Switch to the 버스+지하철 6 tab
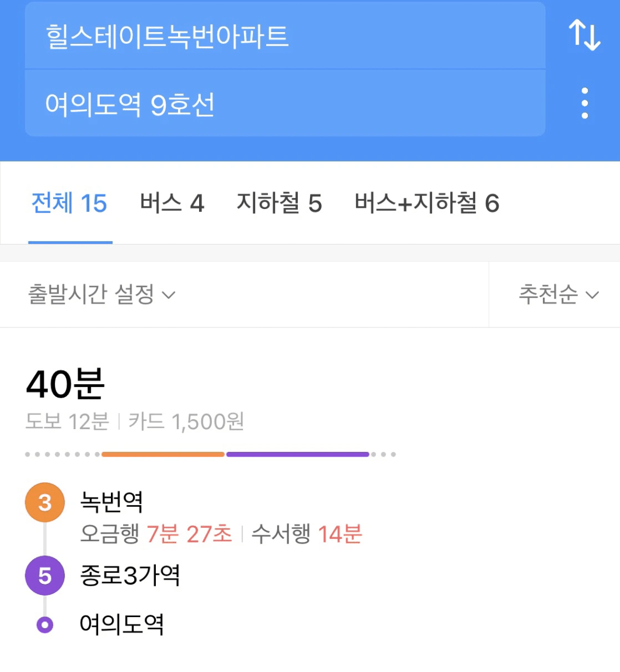The image size is (620, 672). 427,203
